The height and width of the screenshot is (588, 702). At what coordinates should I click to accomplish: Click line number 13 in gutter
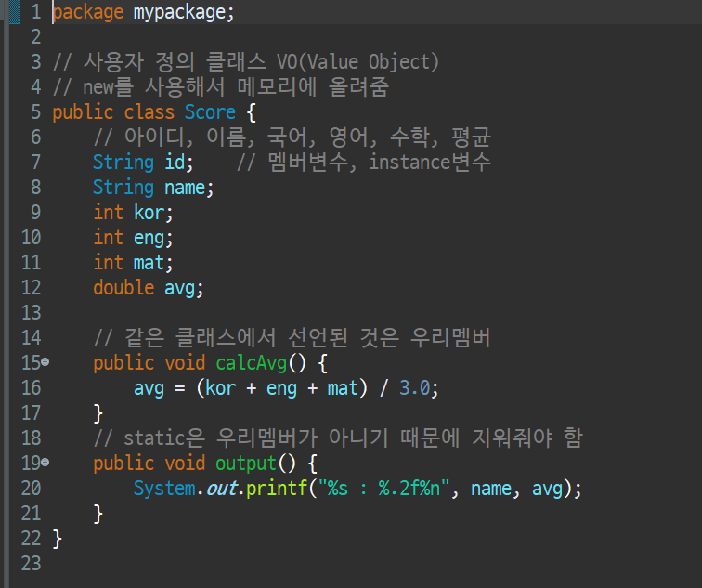32,313
